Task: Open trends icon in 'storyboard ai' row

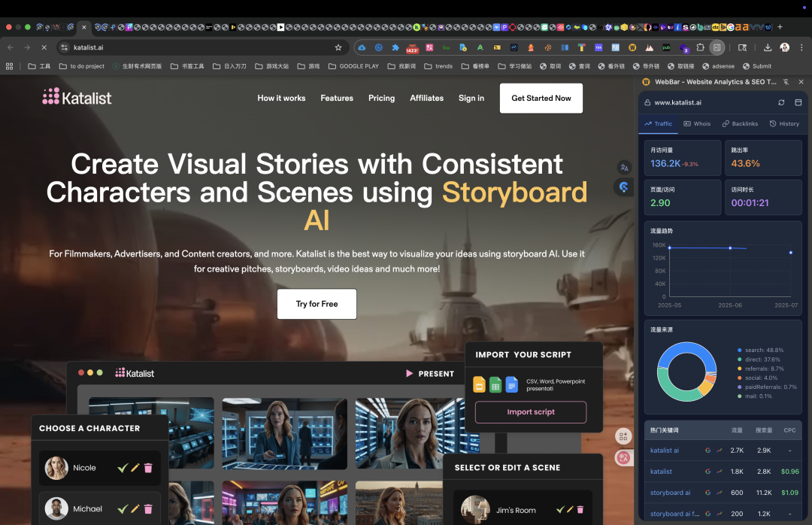Action: tap(720, 493)
